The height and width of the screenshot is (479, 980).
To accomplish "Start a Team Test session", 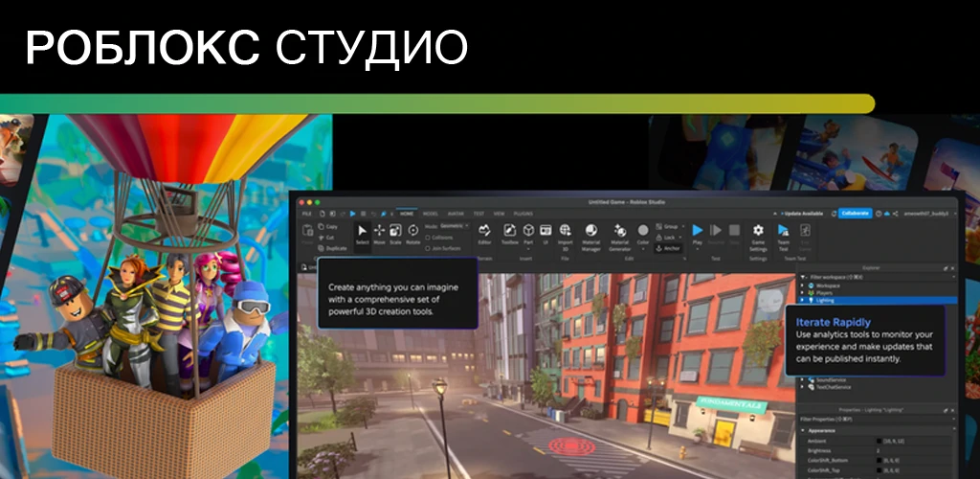I will (783, 237).
